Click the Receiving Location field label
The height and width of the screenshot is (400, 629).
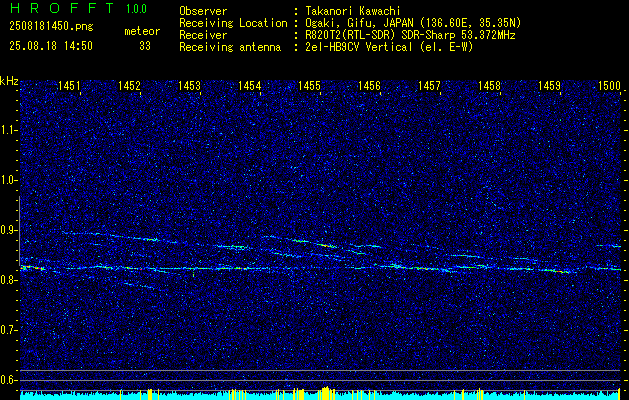coord(233,23)
